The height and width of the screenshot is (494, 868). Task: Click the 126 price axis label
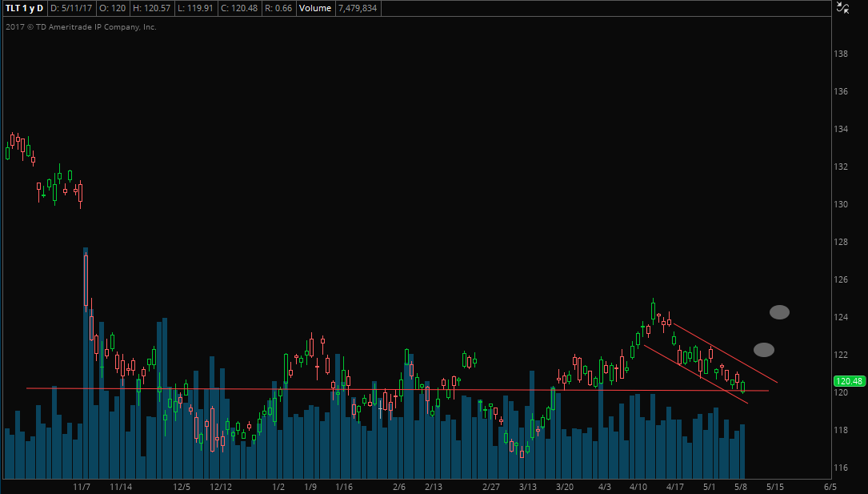[x=840, y=279]
